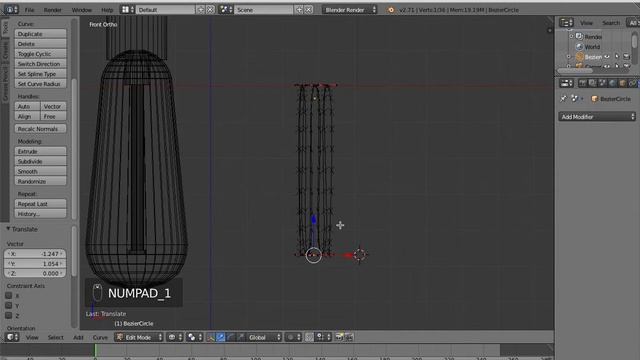
Task: Open the World properties tab icon
Action: click(612, 83)
